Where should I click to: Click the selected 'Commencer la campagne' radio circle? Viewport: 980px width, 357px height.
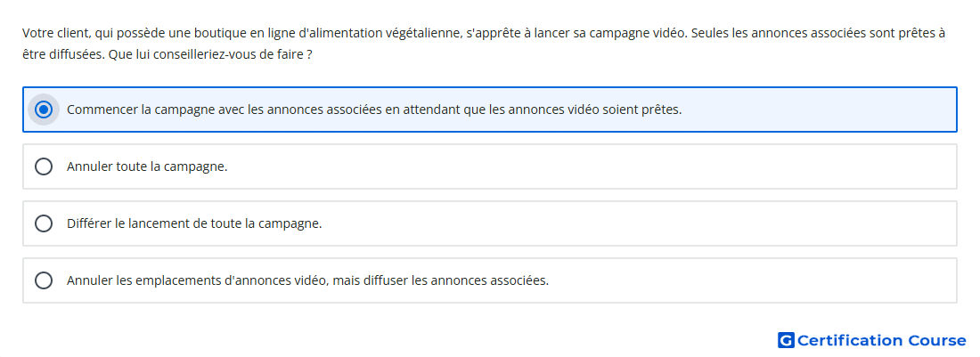(x=44, y=110)
